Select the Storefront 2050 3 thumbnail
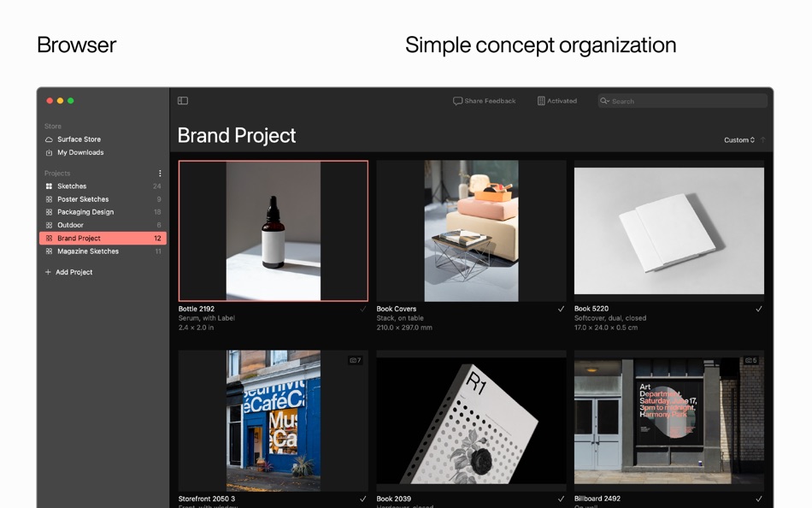 (274, 421)
